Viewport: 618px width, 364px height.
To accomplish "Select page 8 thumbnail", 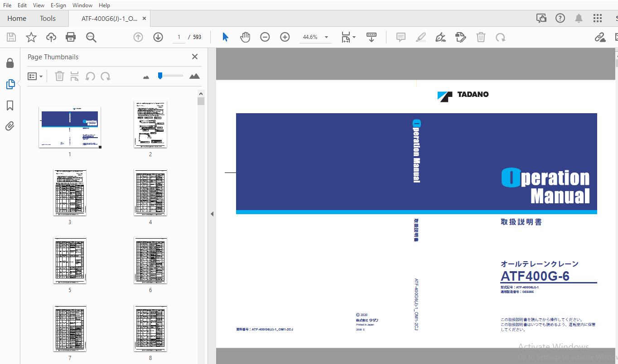I will coord(150,328).
